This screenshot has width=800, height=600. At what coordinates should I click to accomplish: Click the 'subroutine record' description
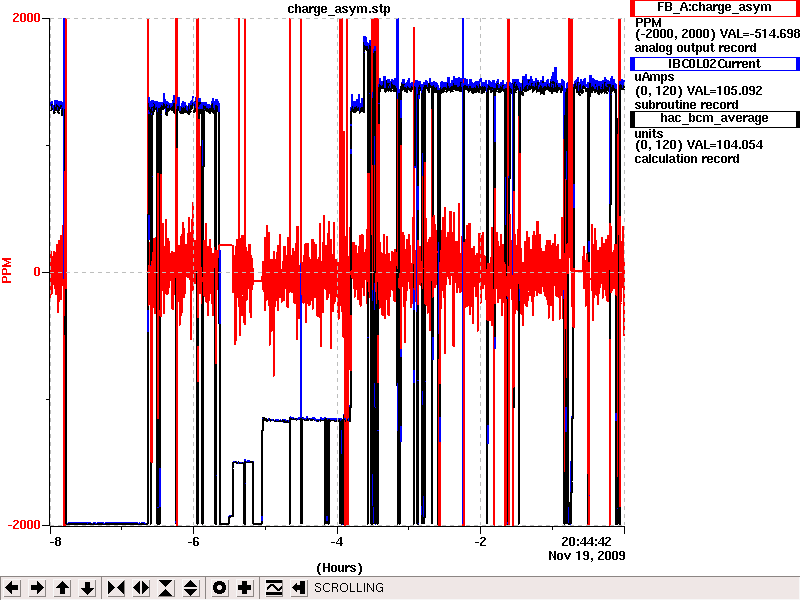686,105
